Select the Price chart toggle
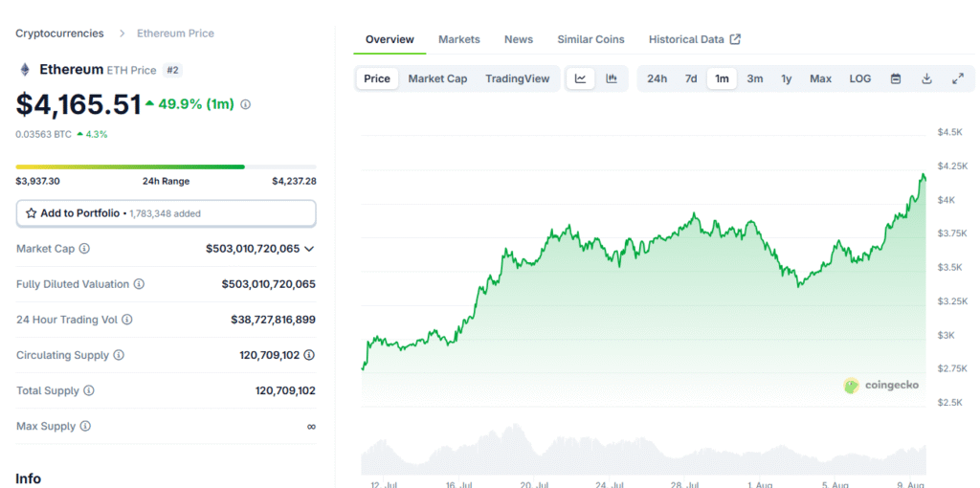Screen dimensions: 980x488 tap(377, 78)
